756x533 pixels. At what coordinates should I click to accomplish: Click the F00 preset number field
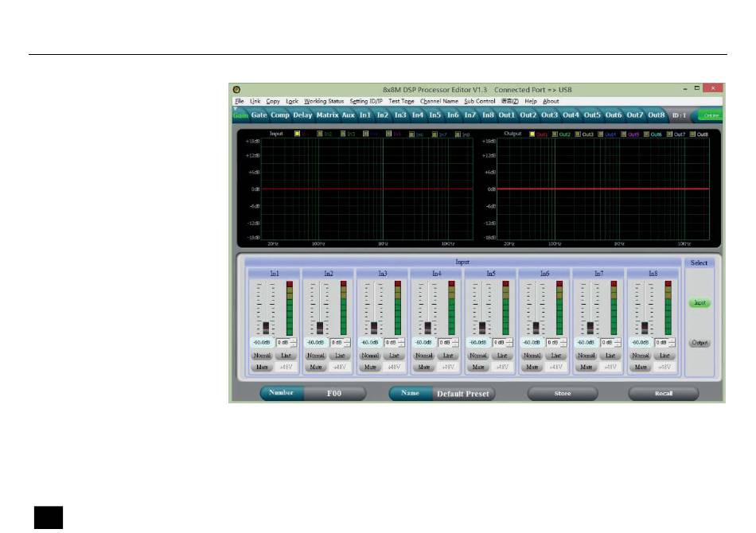pos(334,393)
